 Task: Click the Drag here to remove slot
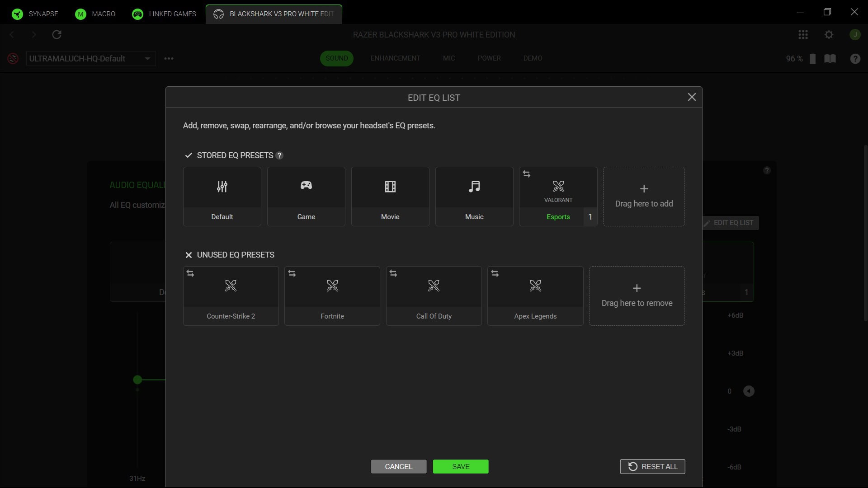pyautogui.click(x=637, y=296)
